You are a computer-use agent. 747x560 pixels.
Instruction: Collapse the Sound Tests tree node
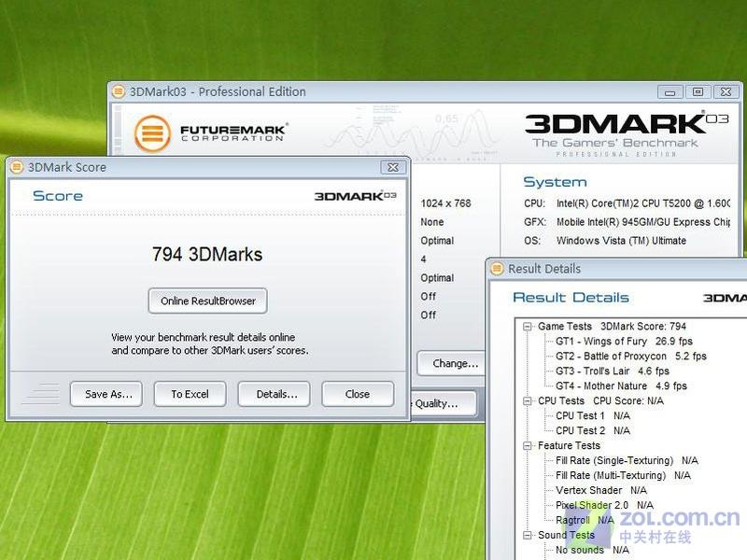pyautogui.click(x=527, y=535)
